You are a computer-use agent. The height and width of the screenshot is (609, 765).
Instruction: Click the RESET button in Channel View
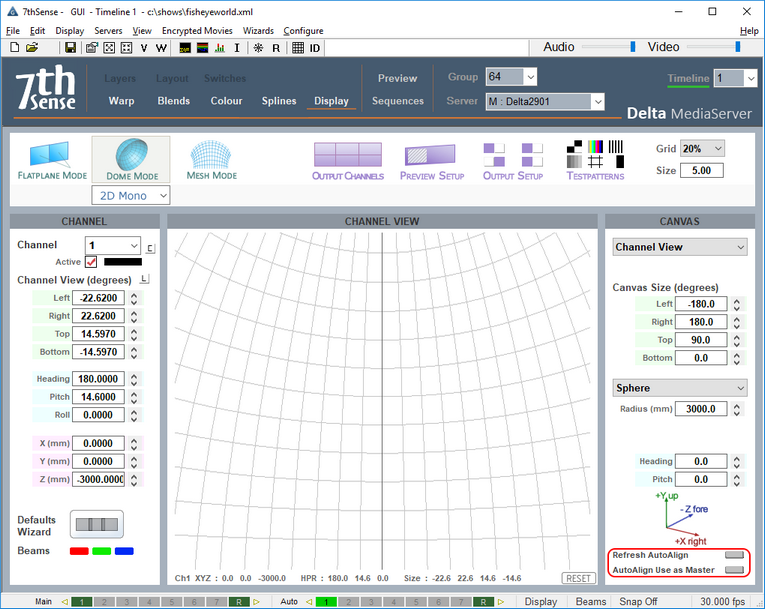(578, 578)
